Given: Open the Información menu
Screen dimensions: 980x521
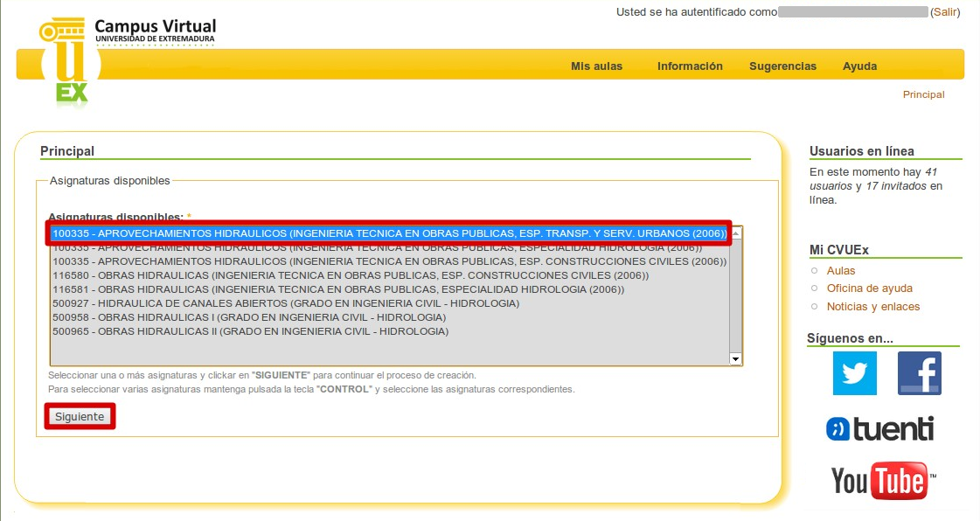Looking at the screenshot, I should tap(690, 66).
